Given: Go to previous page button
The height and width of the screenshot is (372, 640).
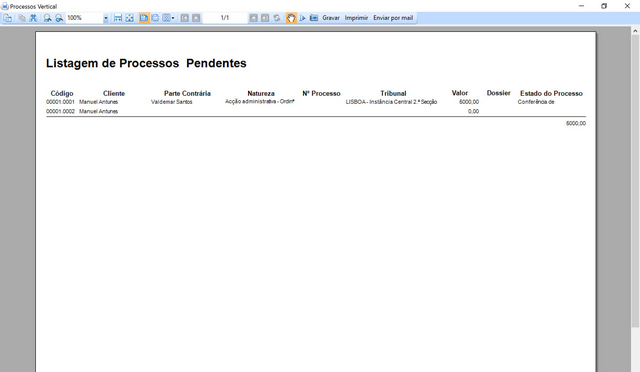Looking at the screenshot, I should [x=196, y=18].
